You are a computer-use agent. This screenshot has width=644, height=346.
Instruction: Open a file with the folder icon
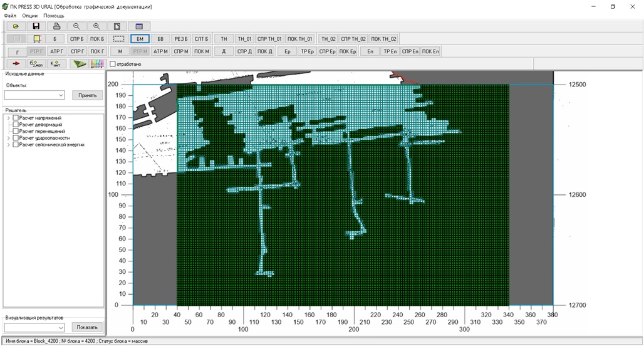pos(16,26)
